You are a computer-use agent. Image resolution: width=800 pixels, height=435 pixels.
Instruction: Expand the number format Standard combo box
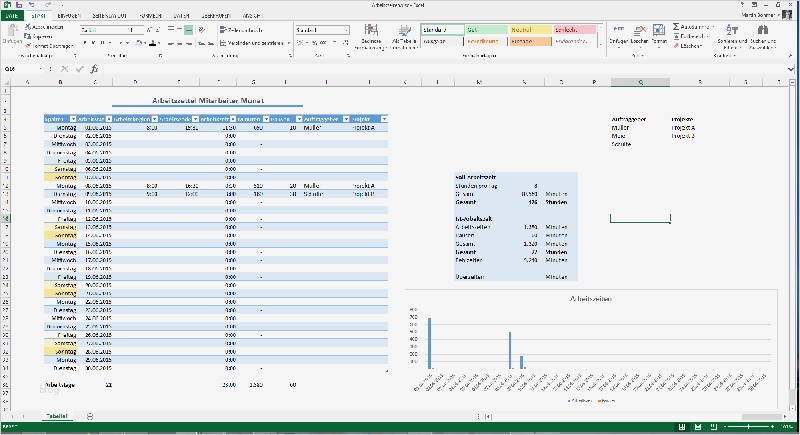point(346,31)
